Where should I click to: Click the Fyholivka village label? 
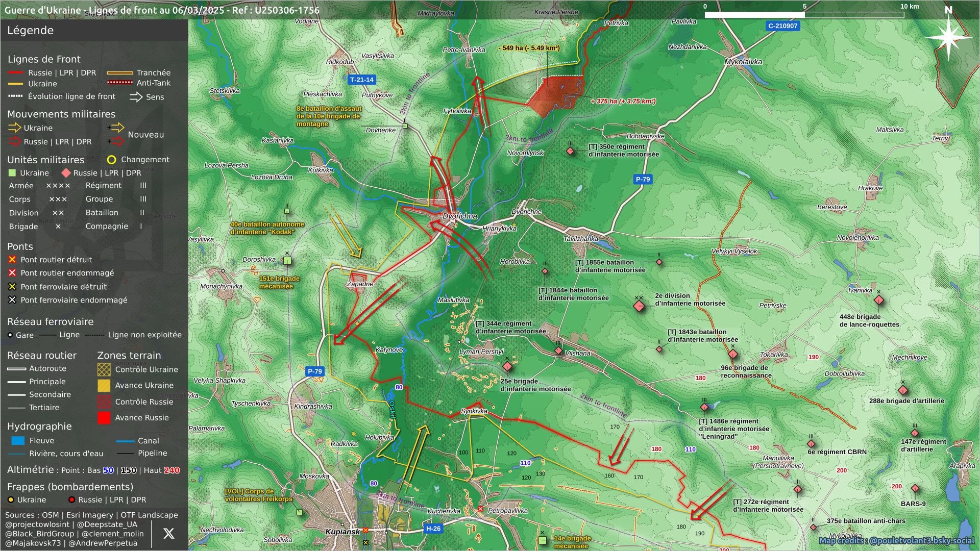pos(457,111)
